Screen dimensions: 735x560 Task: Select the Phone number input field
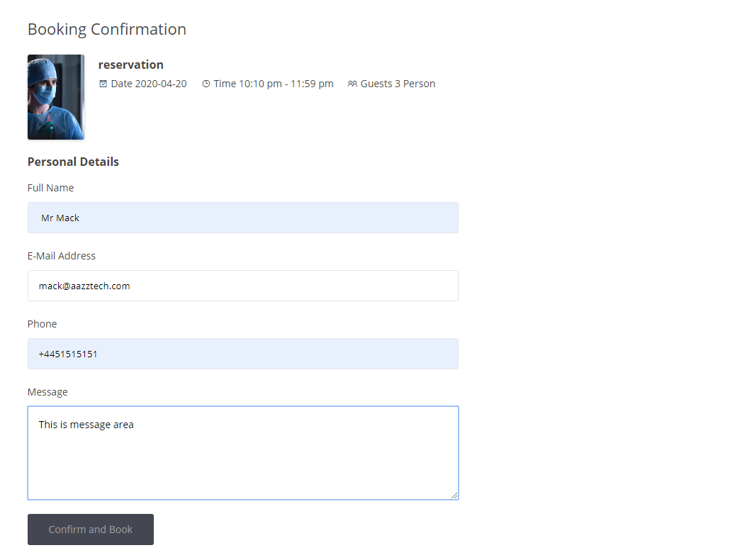point(242,354)
